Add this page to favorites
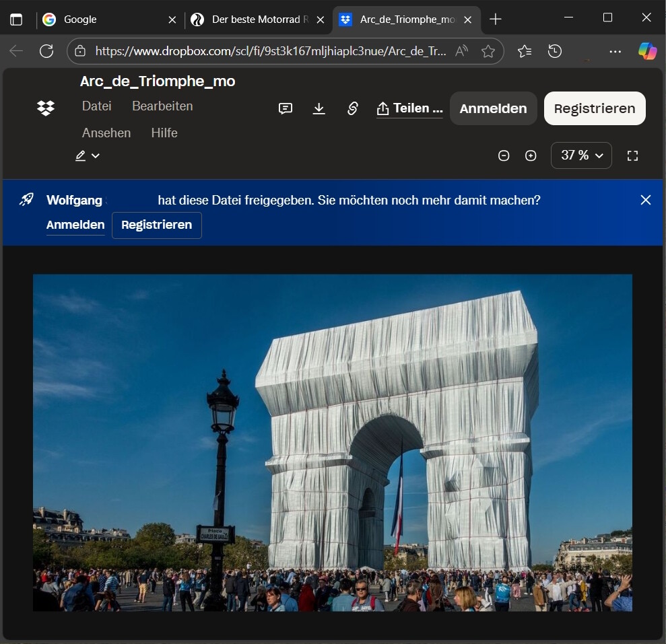Viewport: 666px width, 644px height. pos(488,51)
